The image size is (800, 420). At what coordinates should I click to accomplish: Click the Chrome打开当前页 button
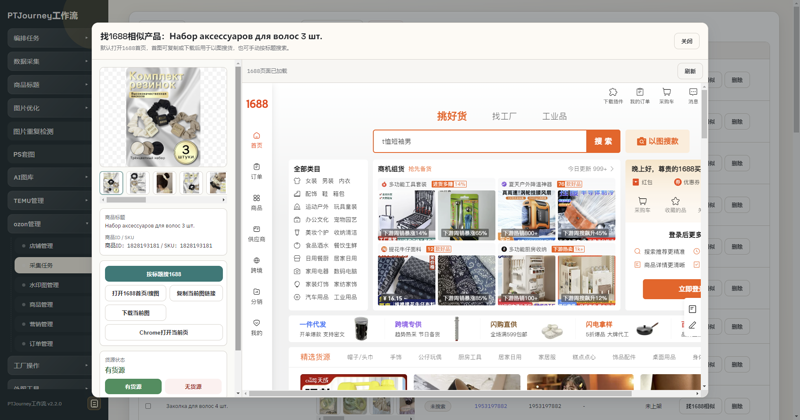(164, 332)
